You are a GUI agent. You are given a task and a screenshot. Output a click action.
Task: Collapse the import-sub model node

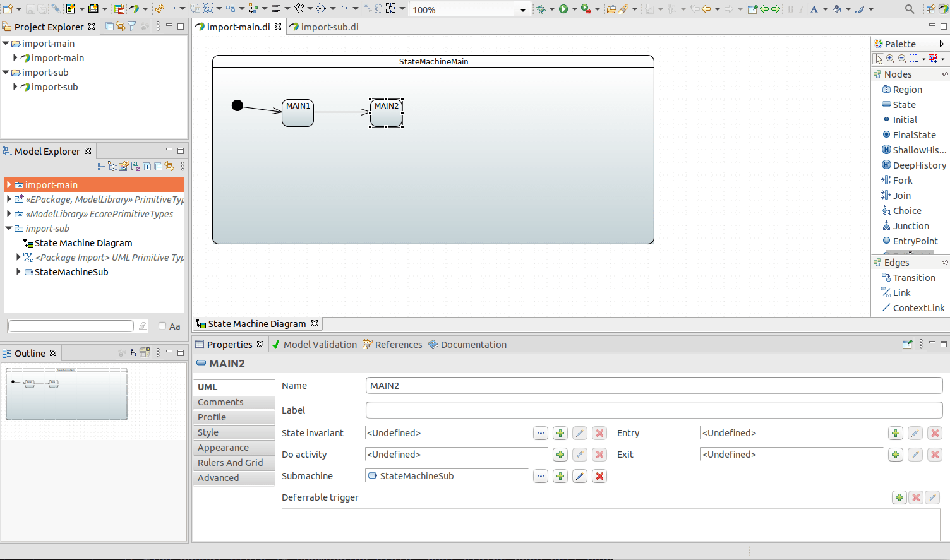9,229
